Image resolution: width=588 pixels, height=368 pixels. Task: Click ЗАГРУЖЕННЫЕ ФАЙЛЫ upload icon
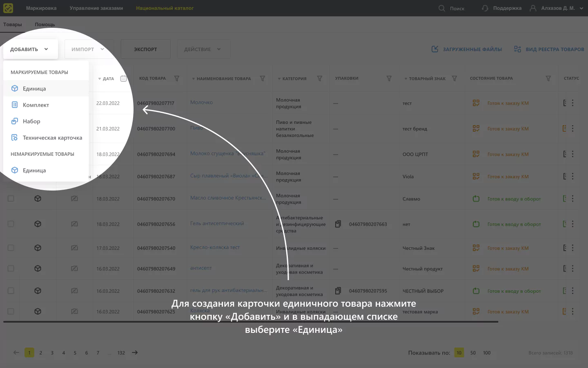(435, 49)
